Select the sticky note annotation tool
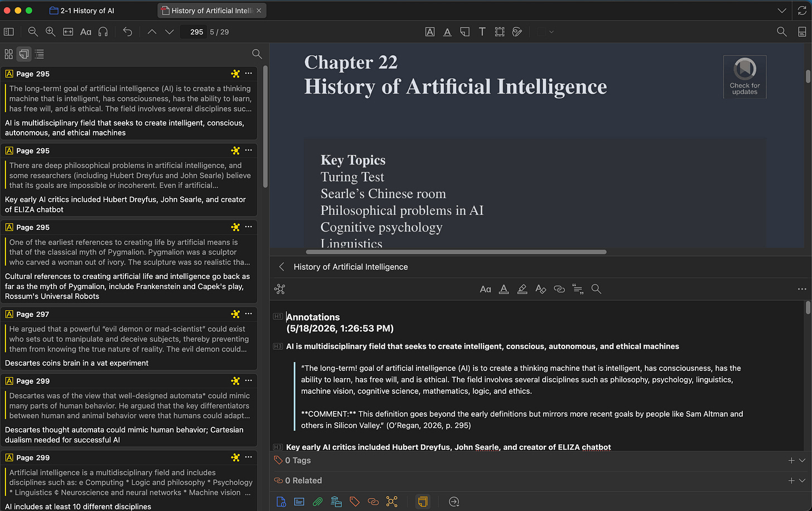812x511 pixels. click(465, 32)
